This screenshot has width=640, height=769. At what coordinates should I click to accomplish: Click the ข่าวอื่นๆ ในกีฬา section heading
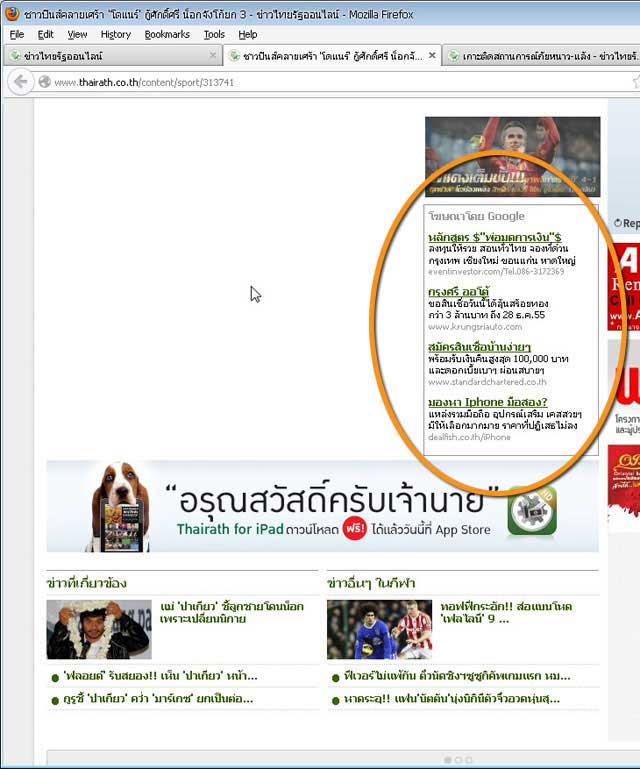371,583
